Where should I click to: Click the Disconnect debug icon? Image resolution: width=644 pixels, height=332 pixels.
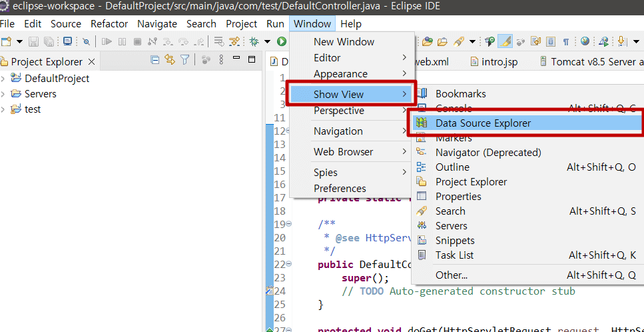tap(153, 41)
